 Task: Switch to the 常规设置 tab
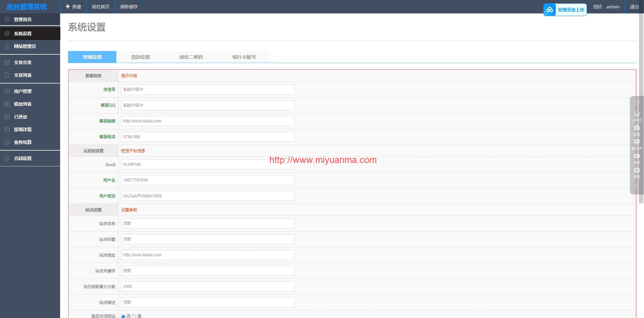(92, 57)
